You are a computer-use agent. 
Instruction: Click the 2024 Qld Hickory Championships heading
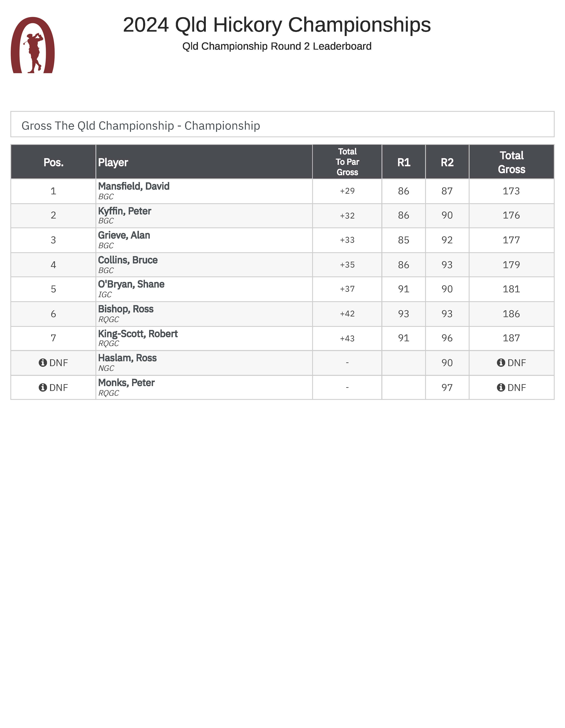point(277,25)
